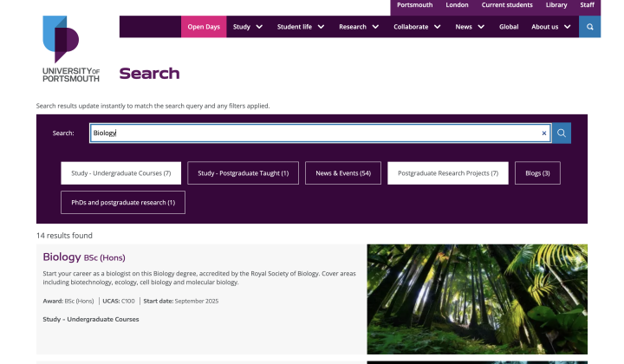Screen dimensions: 624x364
Task: Expand the Collaborate menu chevron
Action: tap(438, 27)
